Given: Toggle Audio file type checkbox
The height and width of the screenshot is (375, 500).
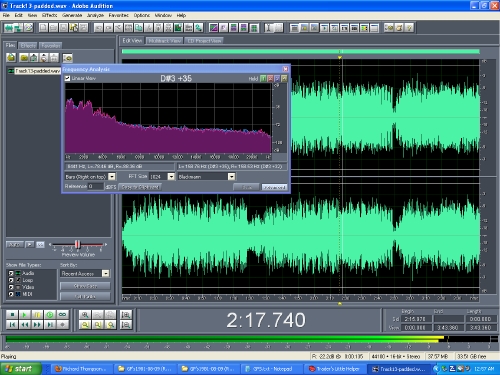Looking at the screenshot, I should (11, 273).
